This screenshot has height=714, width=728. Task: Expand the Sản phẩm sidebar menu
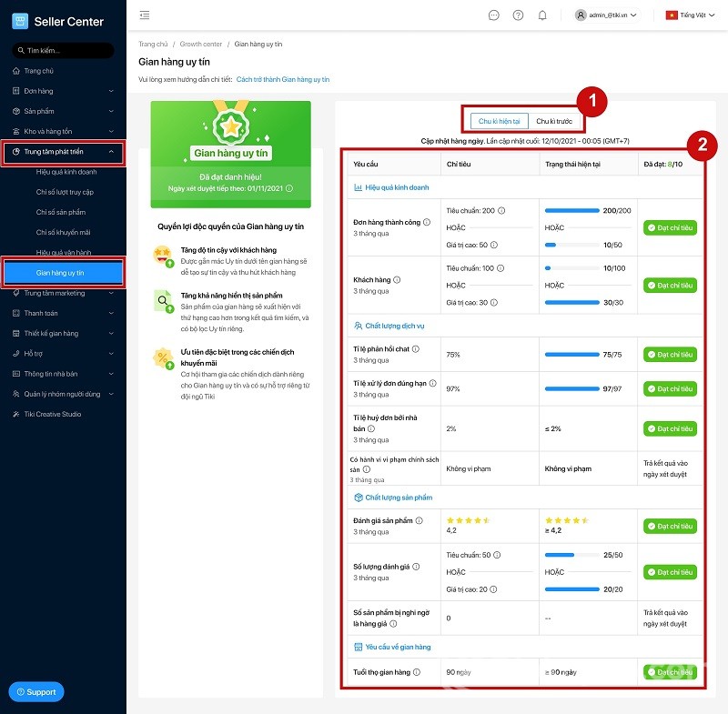111,111
